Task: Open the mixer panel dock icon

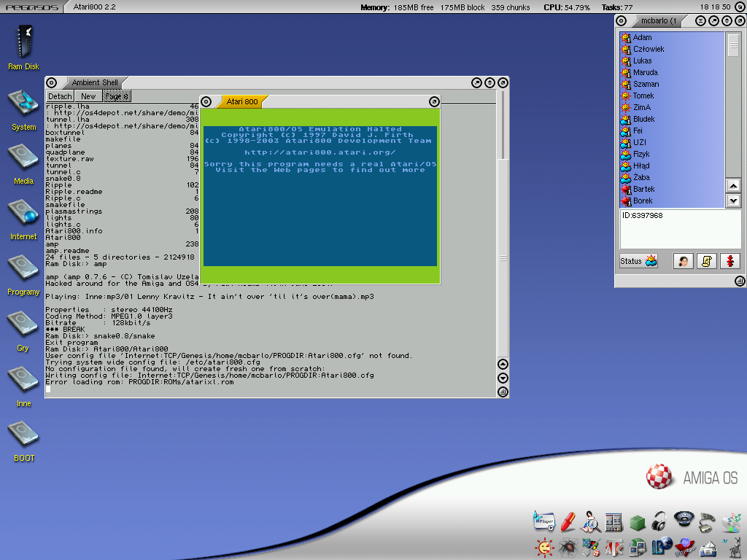Action: pyautogui.click(x=614, y=522)
